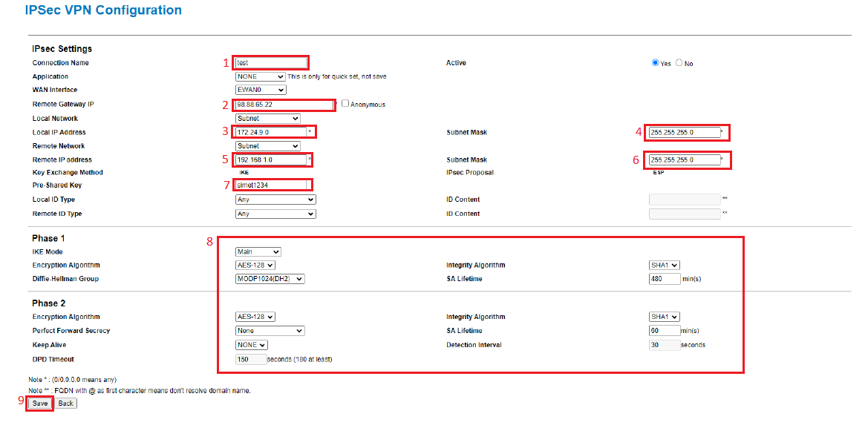Image resolution: width=868 pixels, height=428 pixels.
Task: Click the Remote Gateway IP field
Action: tap(284, 105)
